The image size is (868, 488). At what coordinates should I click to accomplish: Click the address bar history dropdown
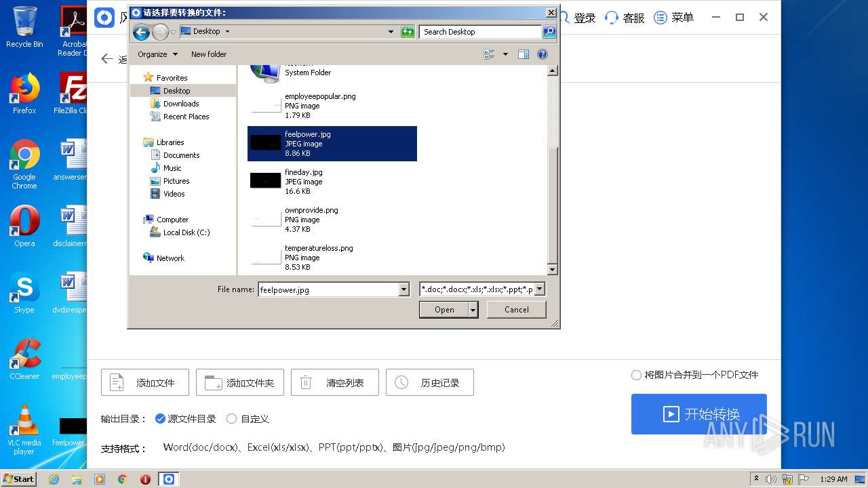[391, 32]
